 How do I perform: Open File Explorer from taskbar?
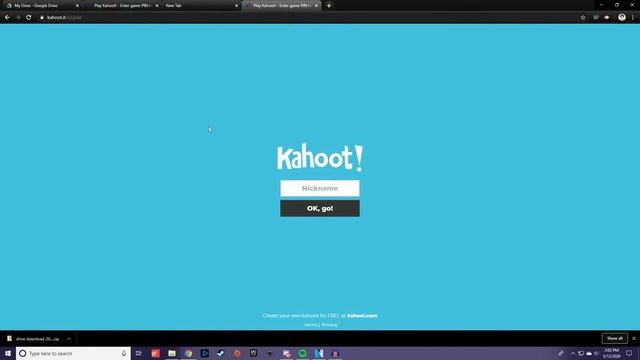pos(172,353)
